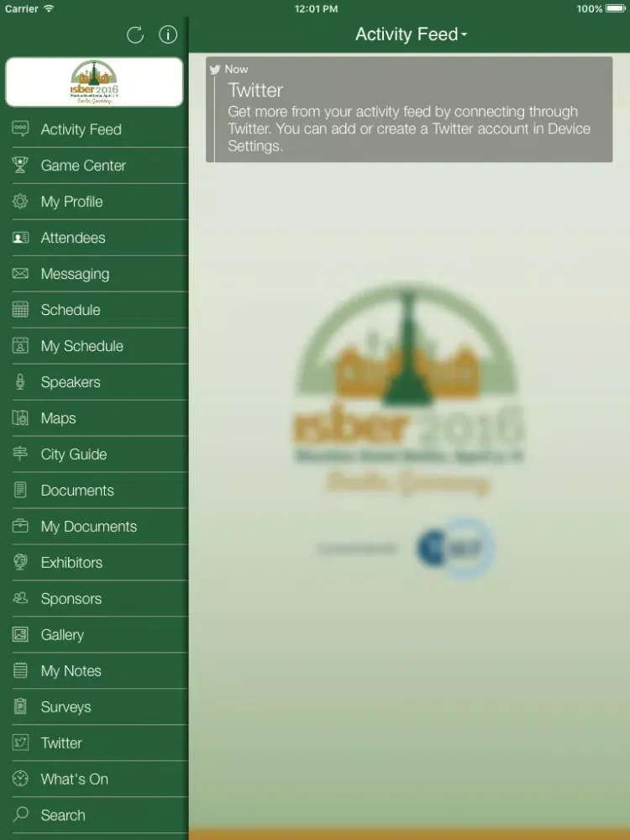Click the Documents page icon

pos(20,491)
